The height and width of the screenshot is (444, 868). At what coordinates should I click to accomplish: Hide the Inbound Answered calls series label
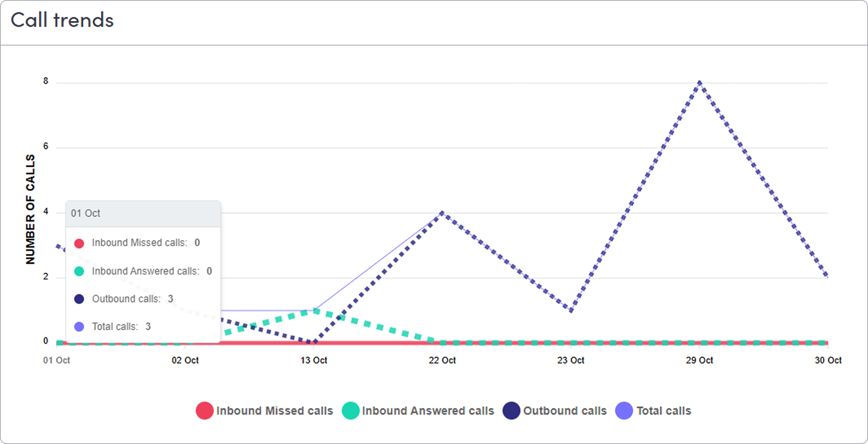pyautogui.click(x=428, y=411)
